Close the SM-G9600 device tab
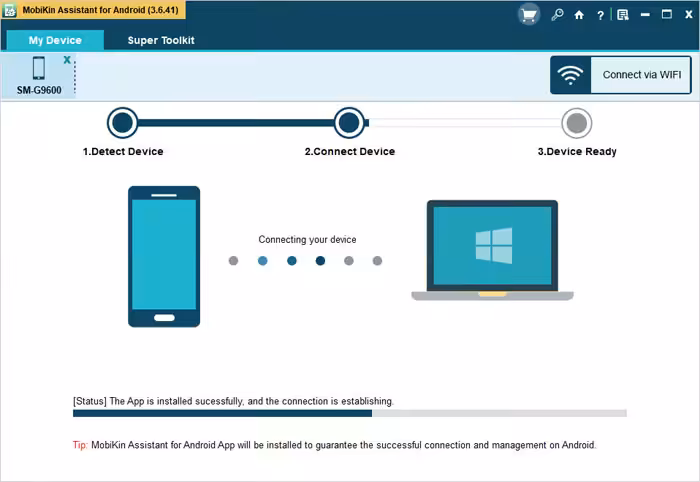The width and height of the screenshot is (700, 482). [x=67, y=60]
